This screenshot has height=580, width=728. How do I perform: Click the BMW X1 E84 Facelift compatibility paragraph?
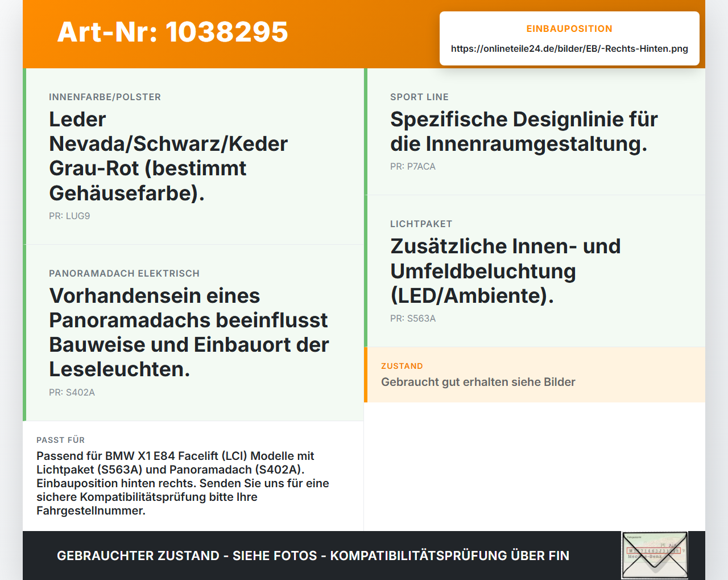click(183, 483)
